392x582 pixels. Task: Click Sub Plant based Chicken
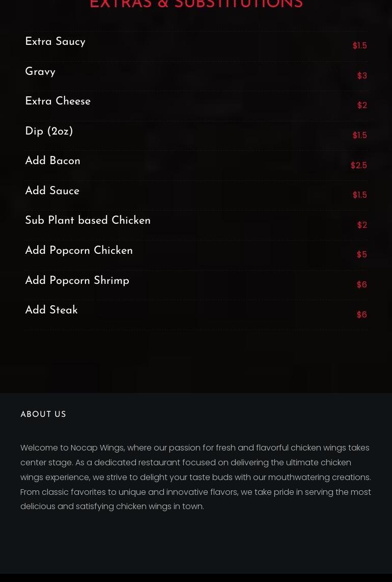click(88, 220)
